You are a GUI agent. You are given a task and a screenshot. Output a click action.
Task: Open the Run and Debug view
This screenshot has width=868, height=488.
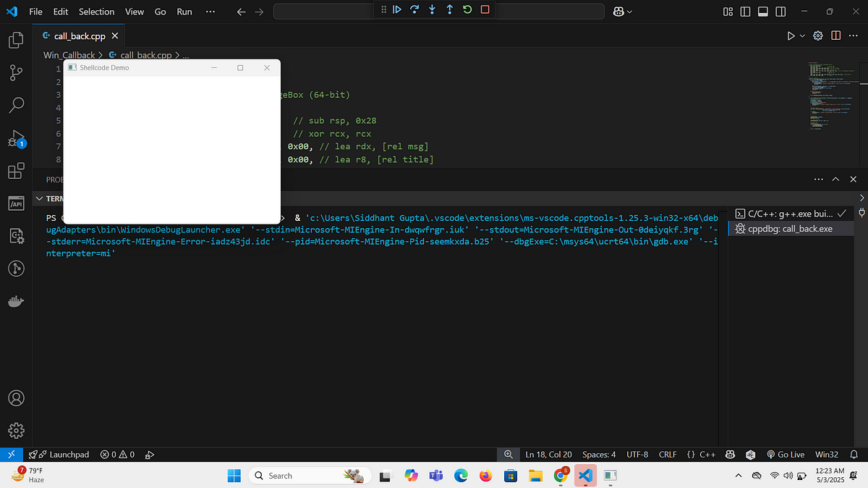point(16,138)
